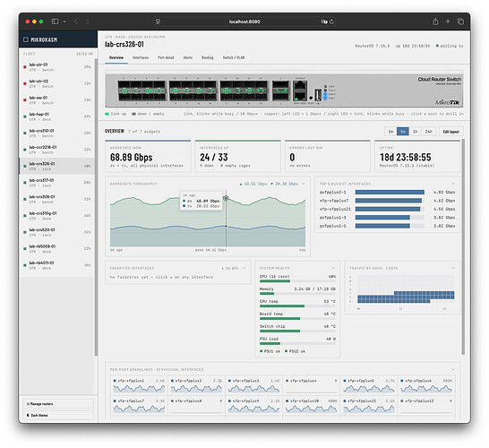Collapse the Top 5 Busiest Interfaces widget
This screenshot has width=489, height=448.
[453, 184]
